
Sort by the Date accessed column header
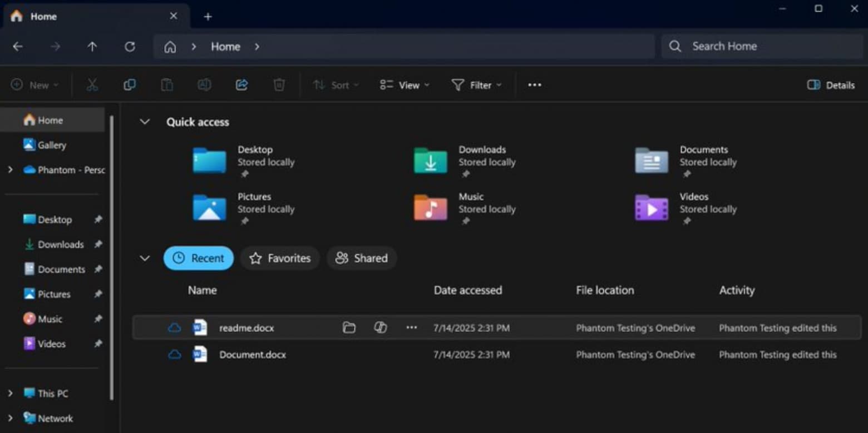click(468, 290)
